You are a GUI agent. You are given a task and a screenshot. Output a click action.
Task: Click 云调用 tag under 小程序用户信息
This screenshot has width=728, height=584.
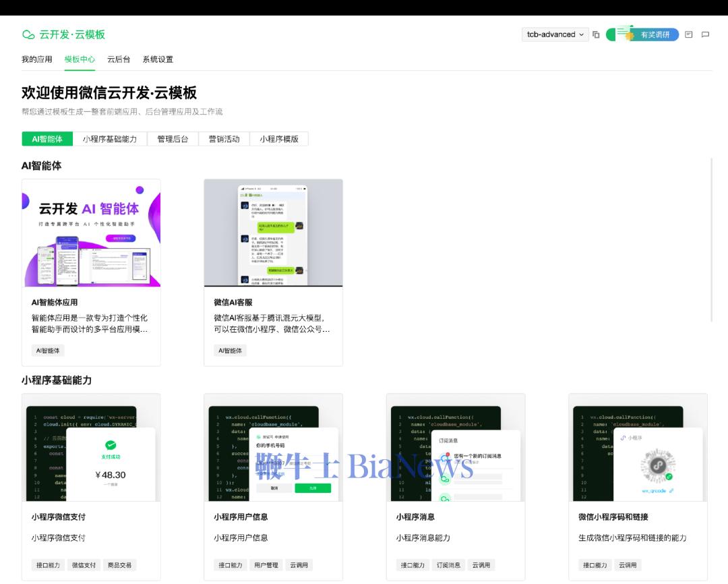tap(299, 565)
